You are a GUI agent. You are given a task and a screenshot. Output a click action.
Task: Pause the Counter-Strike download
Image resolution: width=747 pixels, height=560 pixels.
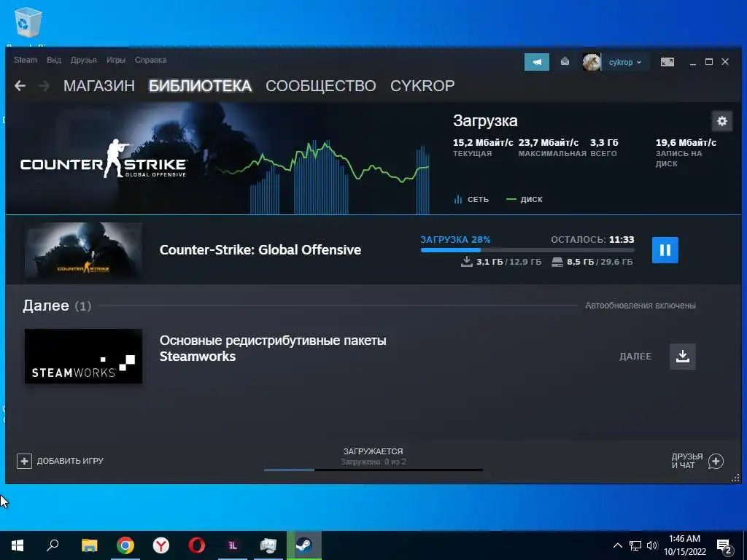(665, 250)
